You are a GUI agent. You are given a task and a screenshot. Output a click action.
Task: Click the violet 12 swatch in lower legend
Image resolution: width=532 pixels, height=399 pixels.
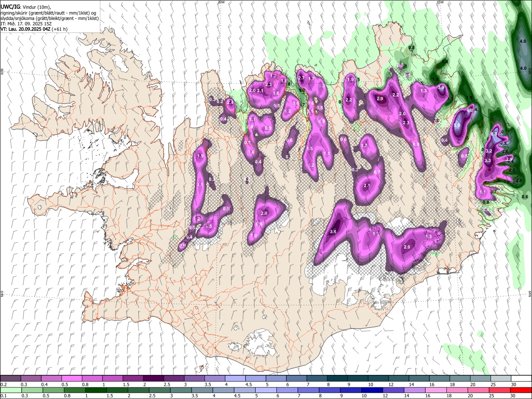pos(393,390)
